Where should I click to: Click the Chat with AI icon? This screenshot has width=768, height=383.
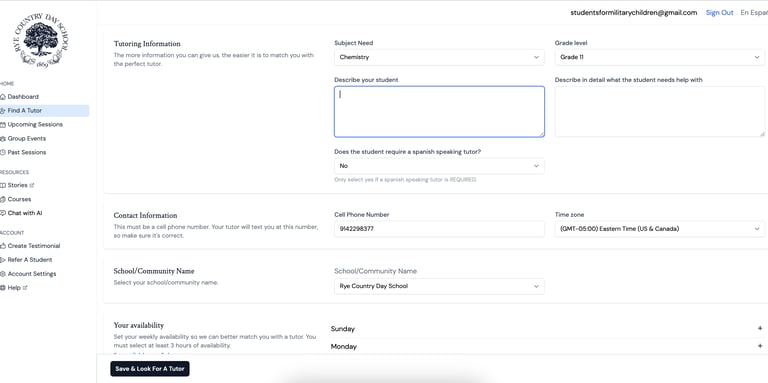click(3, 213)
